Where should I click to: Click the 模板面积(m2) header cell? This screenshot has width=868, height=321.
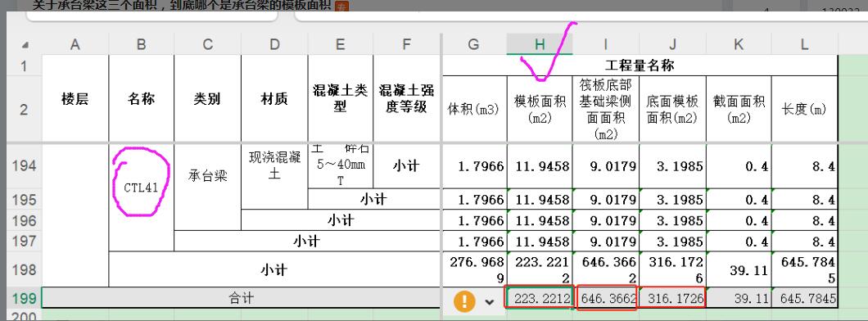click(540, 109)
